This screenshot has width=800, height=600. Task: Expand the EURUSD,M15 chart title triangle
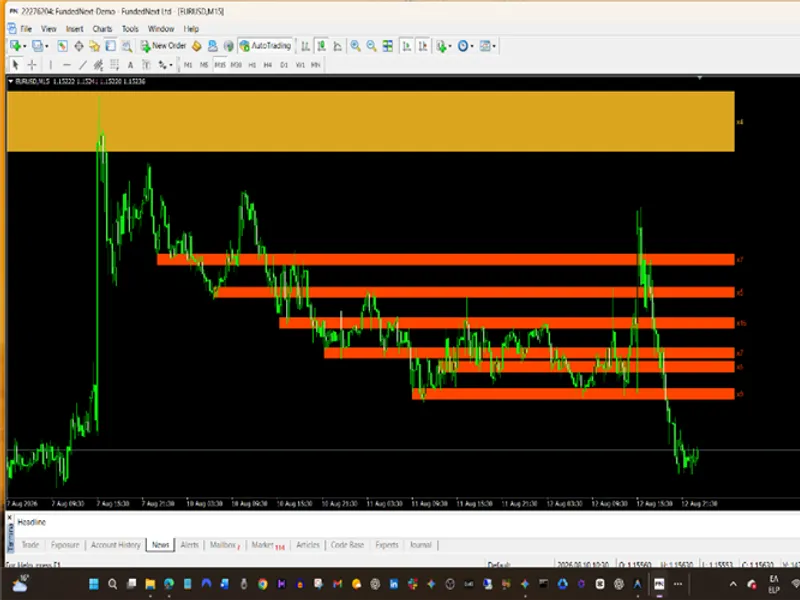click(11, 81)
